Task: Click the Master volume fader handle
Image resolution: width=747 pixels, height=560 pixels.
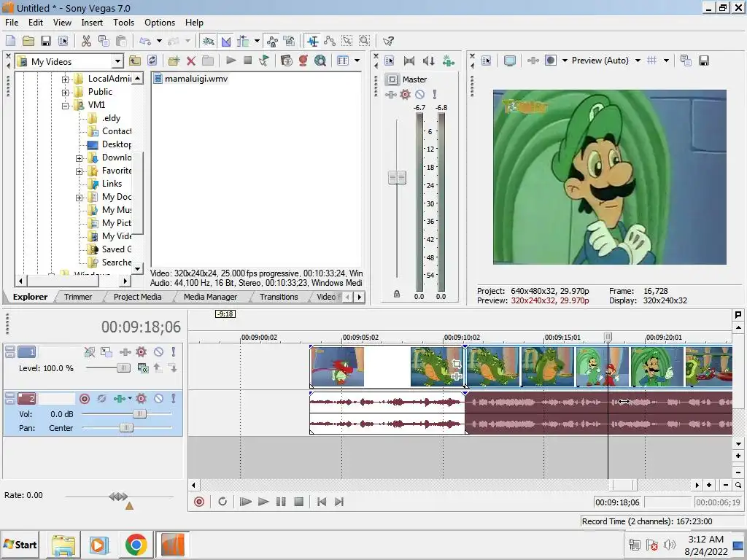Action: (x=397, y=178)
